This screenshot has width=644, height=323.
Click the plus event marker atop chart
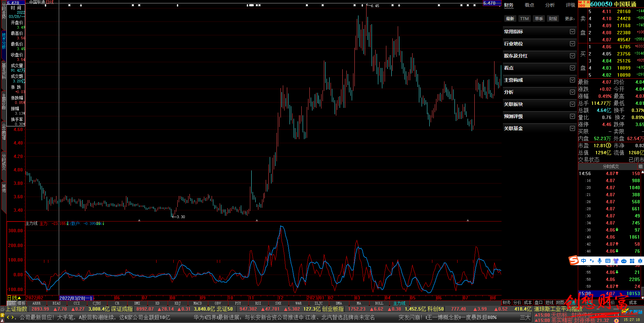click(x=81, y=5)
